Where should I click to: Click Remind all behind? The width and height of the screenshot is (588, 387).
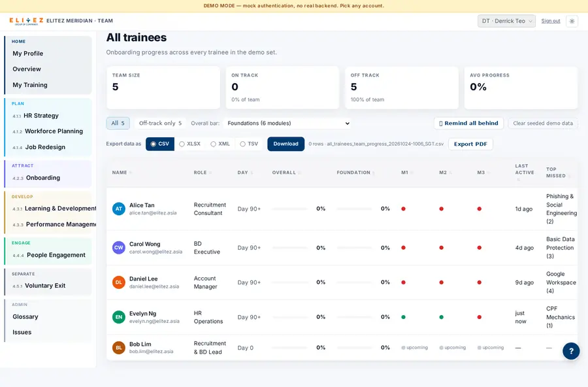pos(468,123)
